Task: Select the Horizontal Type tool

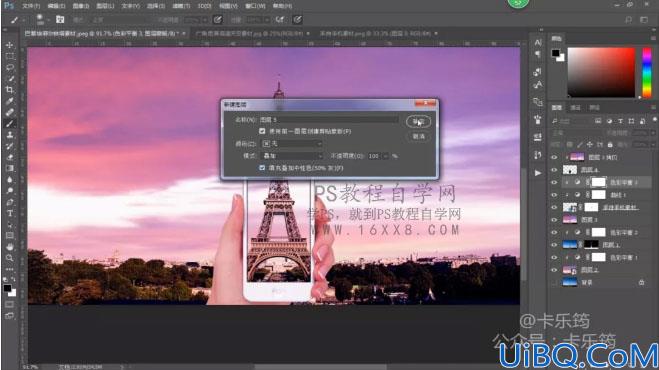Action: 10,214
